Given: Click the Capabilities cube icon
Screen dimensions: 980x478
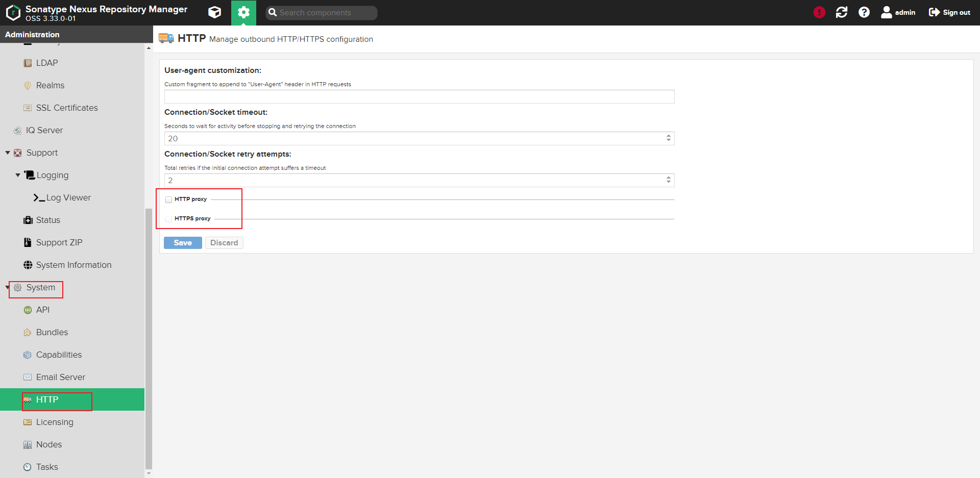Looking at the screenshot, I should (28, 355).
